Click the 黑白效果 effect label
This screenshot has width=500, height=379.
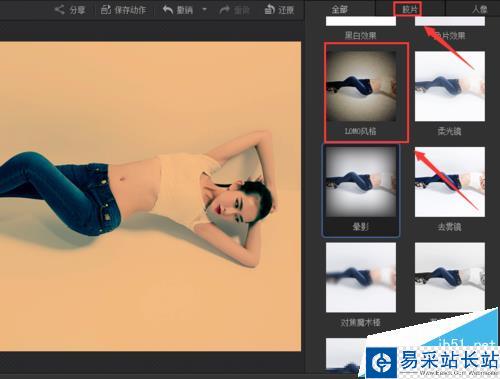tap(361, 35)
